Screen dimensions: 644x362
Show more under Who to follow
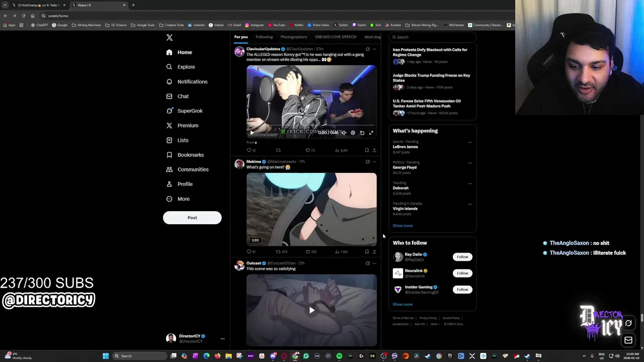[403, 304]
